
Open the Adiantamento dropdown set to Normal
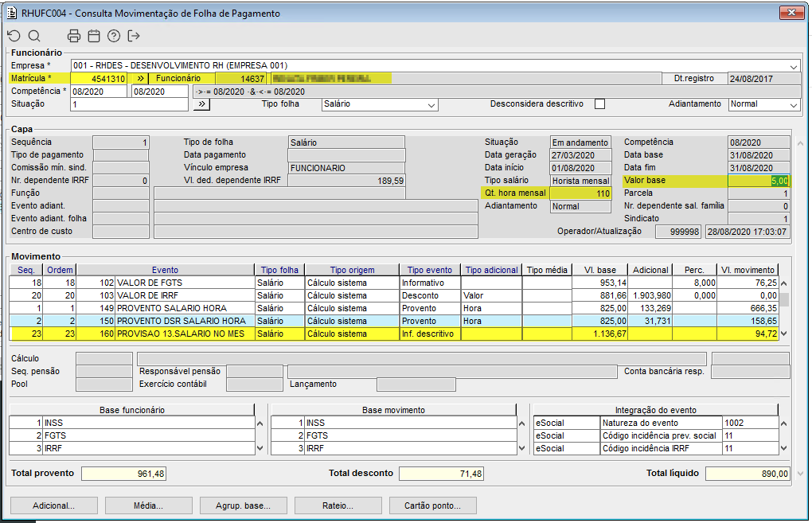coord(793,105)
